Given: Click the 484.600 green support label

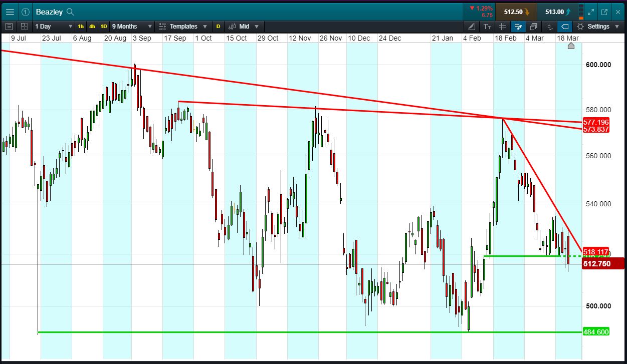Looking at the screenshot, I should [595, 332].
